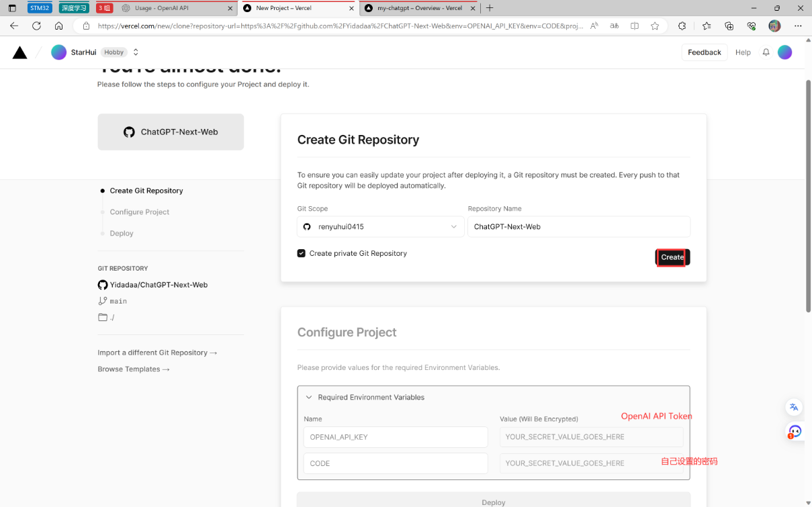Open the floating chat assistant icon

coord(795,431)
